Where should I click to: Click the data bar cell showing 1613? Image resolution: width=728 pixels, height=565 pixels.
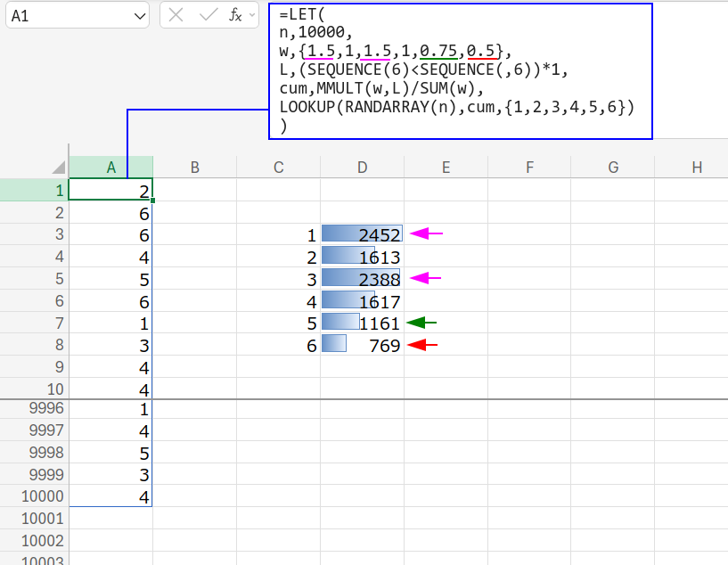point(362,257)
